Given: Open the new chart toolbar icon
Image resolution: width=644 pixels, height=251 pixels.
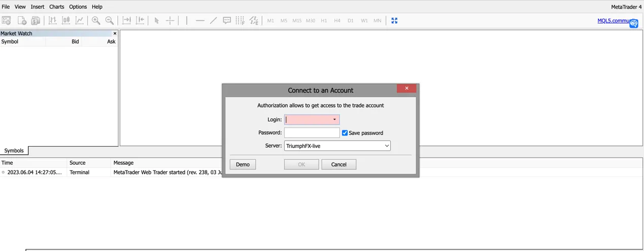Looking at the screenshot, I should pyautogui.click(x=7, y=21).
